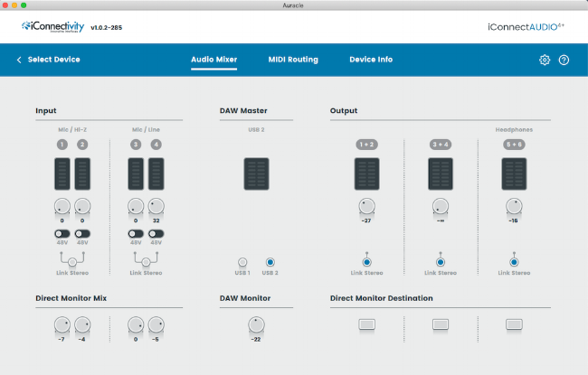
Task: Switch to the MIDI Routing tab
Action: pos(293,60)
